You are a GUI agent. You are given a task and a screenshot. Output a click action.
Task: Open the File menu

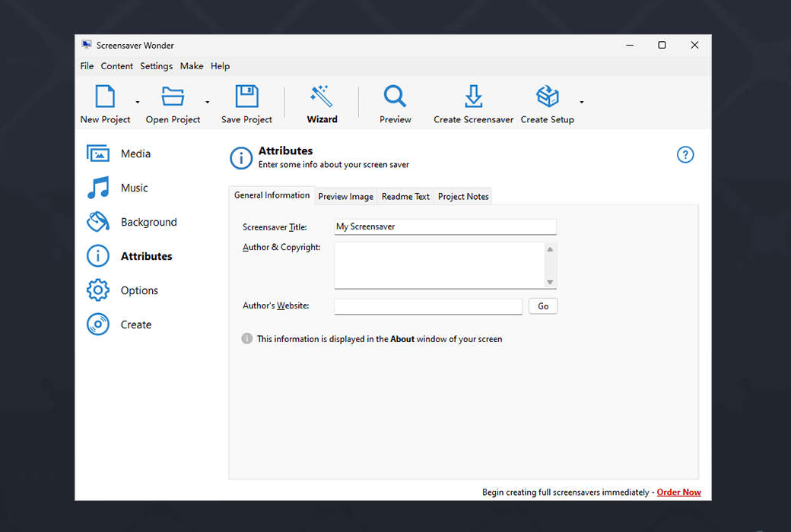(87, 66)
